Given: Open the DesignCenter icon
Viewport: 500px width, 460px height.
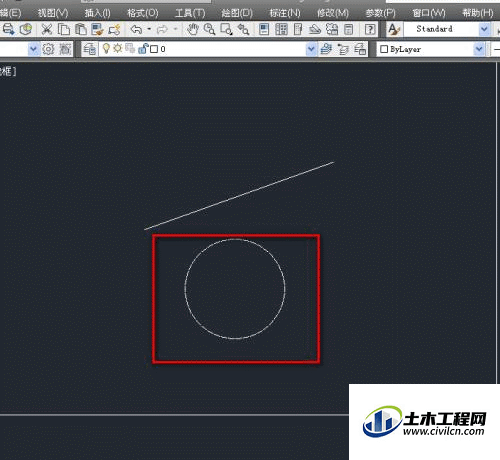Looking at the screenshot, I should coord(281,30).
